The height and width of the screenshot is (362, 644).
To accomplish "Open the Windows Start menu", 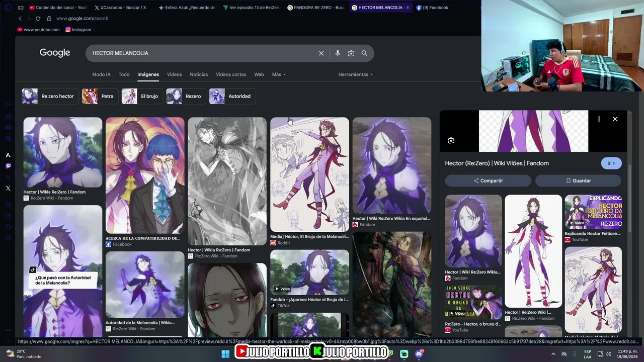I will point(225,353).
